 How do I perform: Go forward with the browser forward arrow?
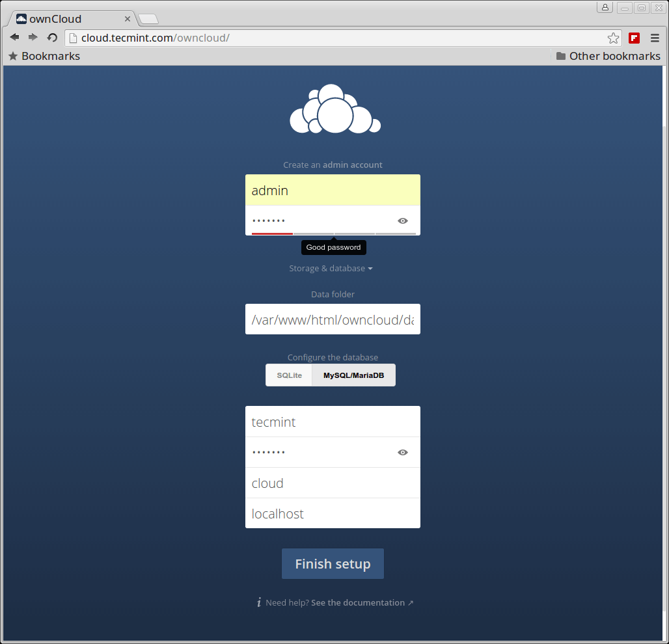pos(33,37)
